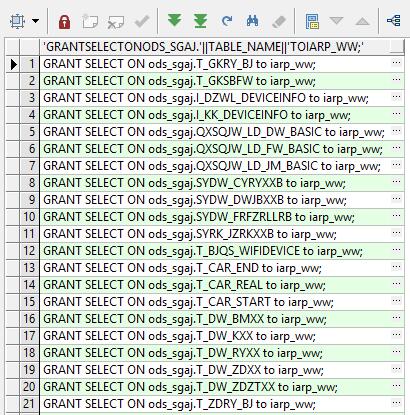Click the next record down triangle
This screenshot has height=415, width=410.
(336, 21)
